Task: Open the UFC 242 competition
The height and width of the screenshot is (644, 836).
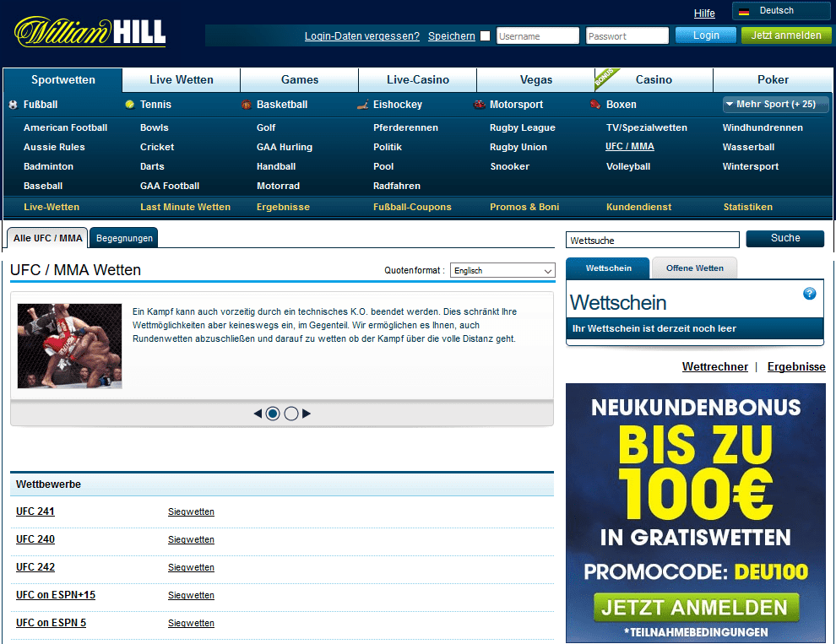Action: click(x=35, y=566)
